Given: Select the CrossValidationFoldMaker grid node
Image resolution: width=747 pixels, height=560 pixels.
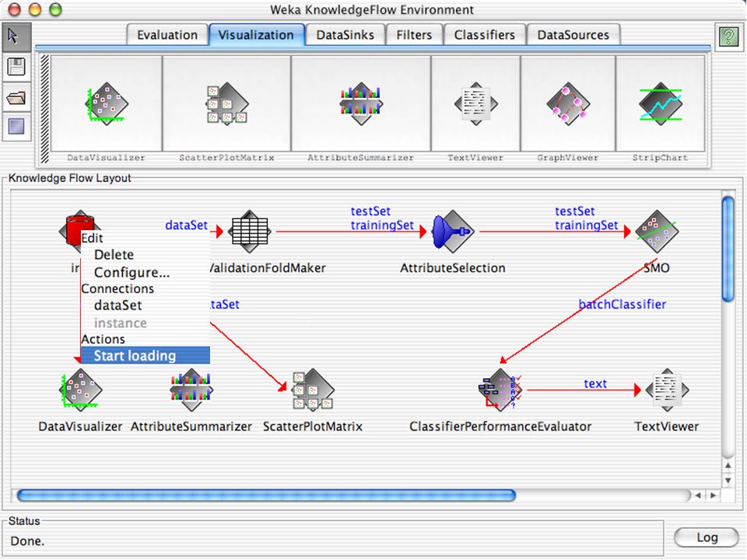Looking at the screenshot, I should (x=250, y=232).
